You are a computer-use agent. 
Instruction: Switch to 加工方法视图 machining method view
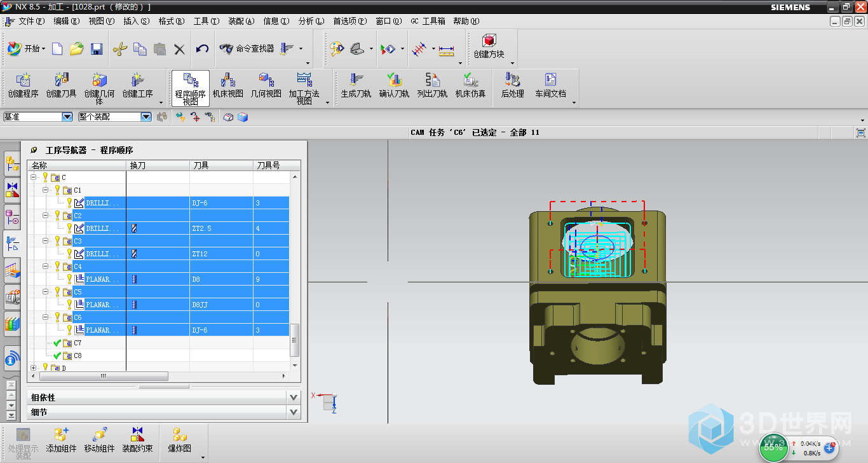(304, 88)
